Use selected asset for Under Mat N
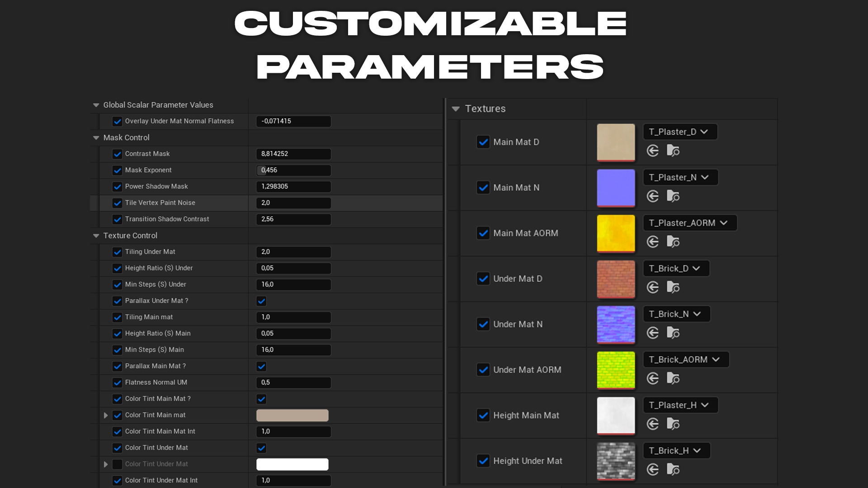 tap(653, 333)
